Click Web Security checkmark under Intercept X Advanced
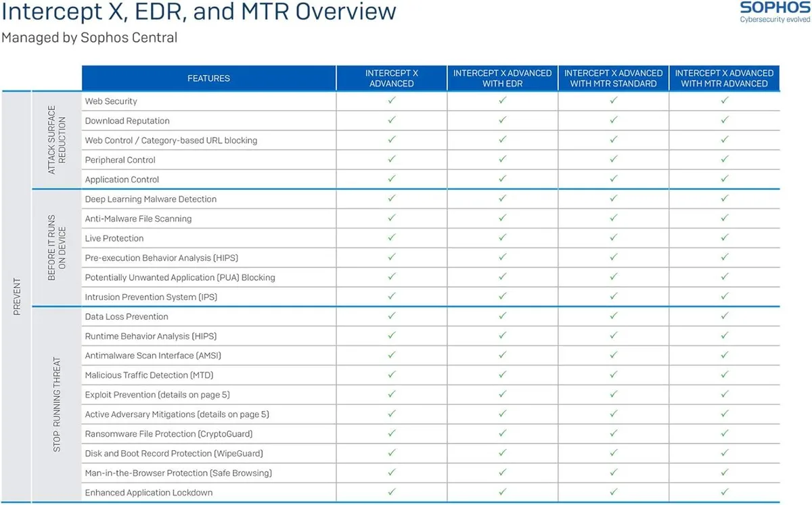812x505 pixels. point(392,100)
